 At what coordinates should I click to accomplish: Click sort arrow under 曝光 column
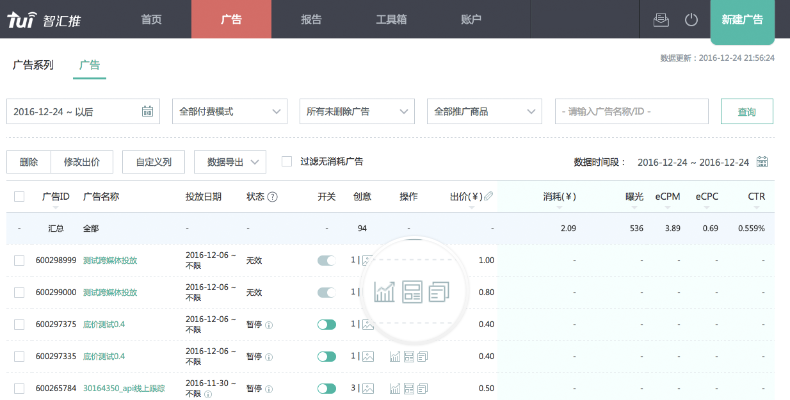pos(634,207)
